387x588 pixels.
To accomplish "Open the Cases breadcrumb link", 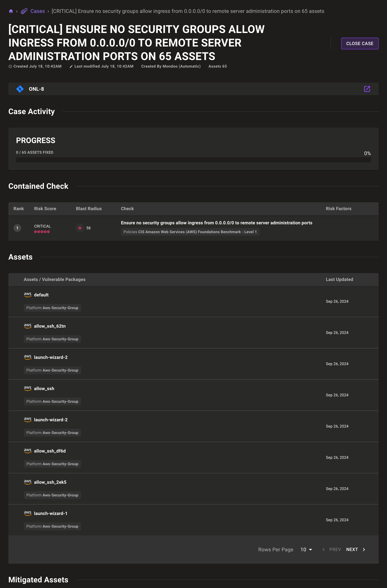I will pos(37,11).
